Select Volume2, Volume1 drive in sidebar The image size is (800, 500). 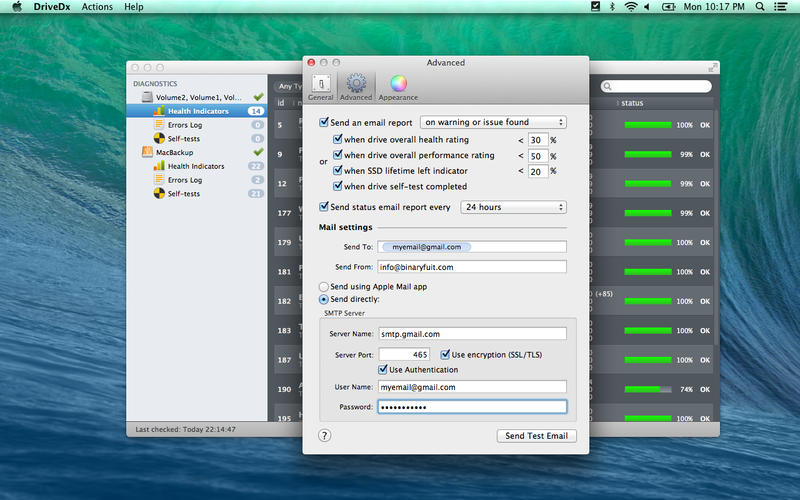click(197, 97)
